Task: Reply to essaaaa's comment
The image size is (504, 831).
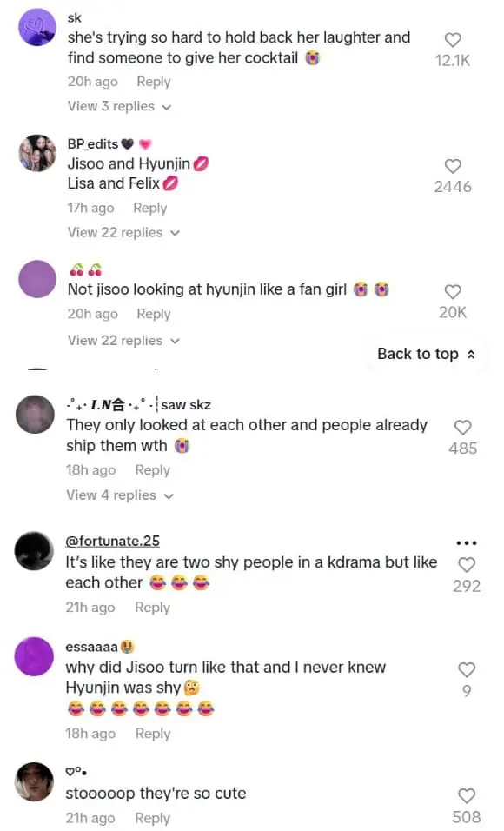Action: (153, 734)
